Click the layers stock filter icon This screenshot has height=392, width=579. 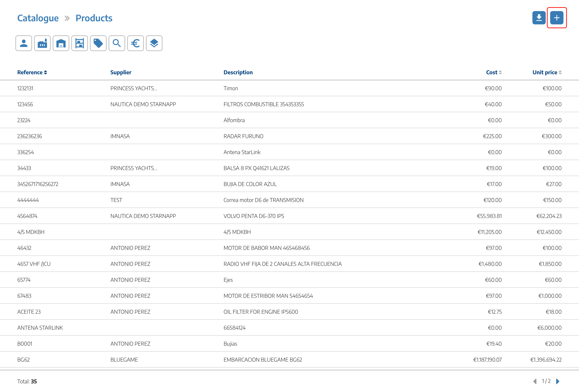154,43
